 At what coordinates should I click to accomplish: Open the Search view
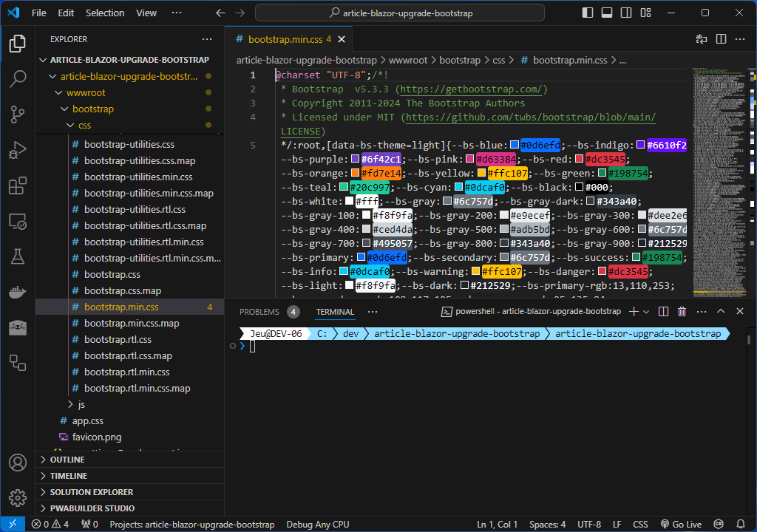18,78
